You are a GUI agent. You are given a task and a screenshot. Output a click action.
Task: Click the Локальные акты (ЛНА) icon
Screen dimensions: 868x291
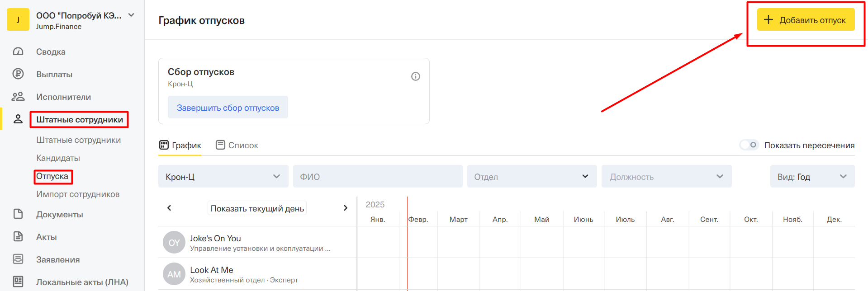coord(18,282)
